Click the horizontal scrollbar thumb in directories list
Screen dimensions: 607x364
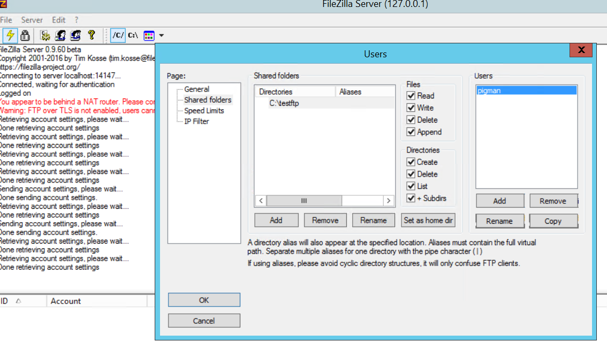point(304,201)
